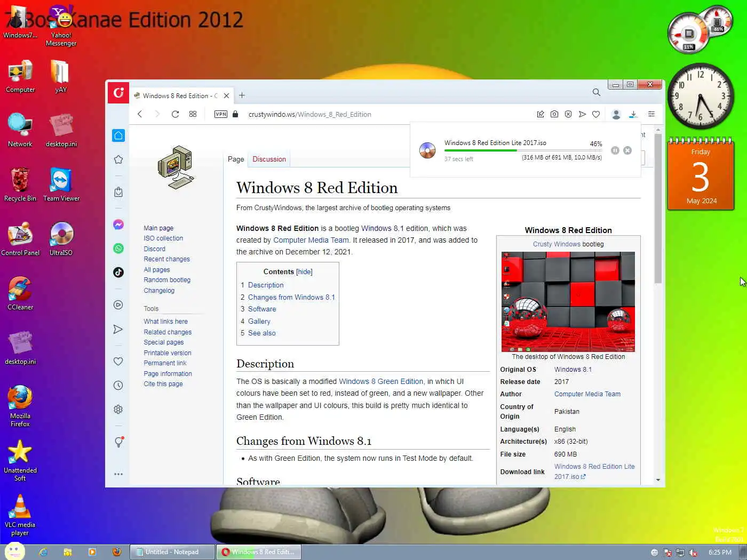The image size is (747, 560).
Task: Open the snapshot camera tool
Action: tap(554, 114)
